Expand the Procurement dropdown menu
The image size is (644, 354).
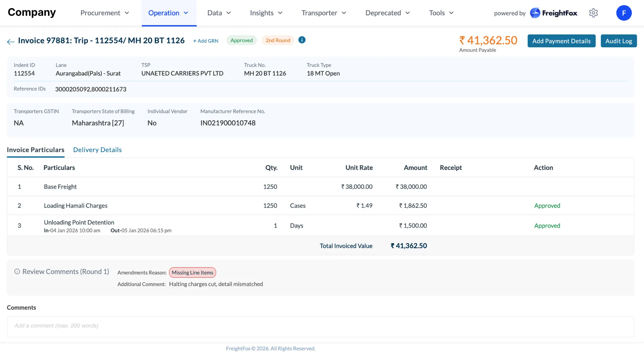(x=105, y=13)
